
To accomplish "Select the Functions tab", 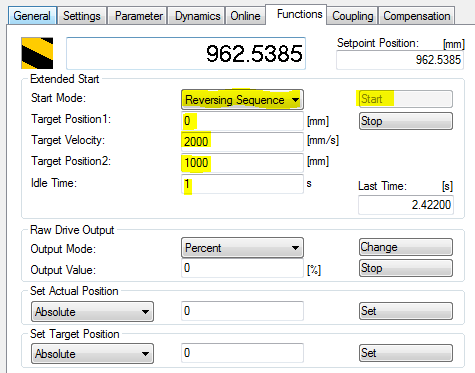I will (297, 14).
